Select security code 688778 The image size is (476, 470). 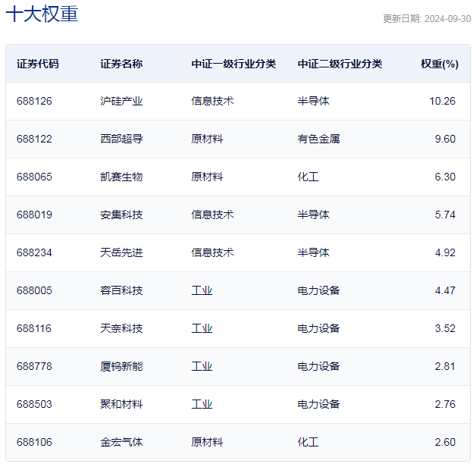tap(34, 366)
